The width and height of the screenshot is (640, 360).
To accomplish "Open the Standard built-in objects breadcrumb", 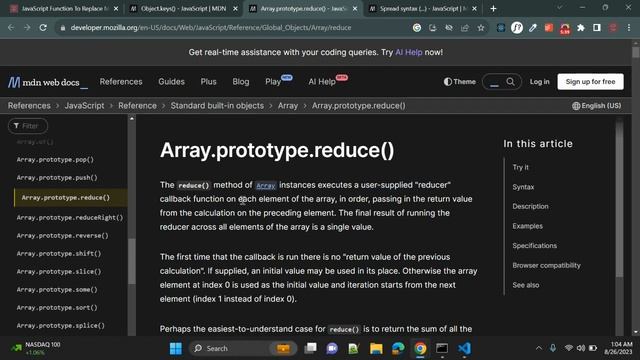I will point(217,106).
